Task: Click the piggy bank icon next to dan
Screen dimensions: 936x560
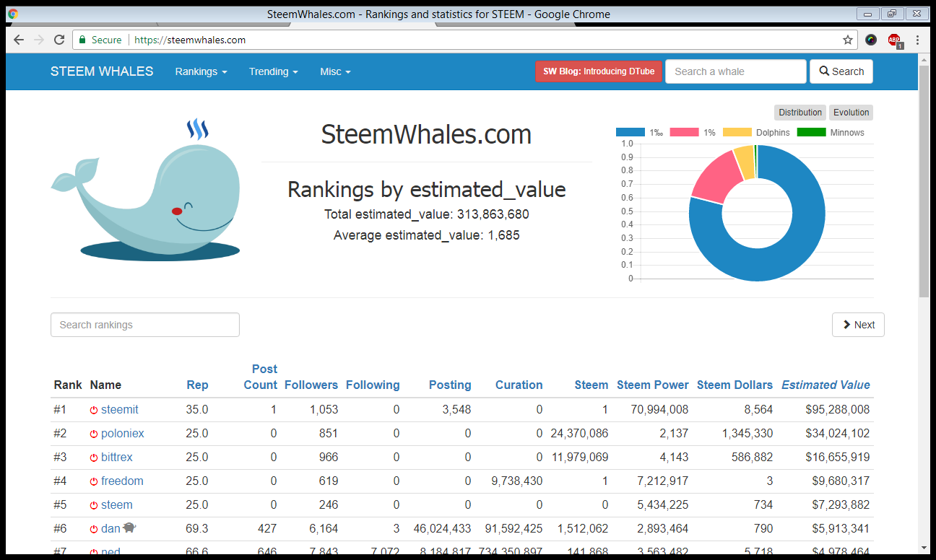Action: pyautogui.click(x=129, y=528)
